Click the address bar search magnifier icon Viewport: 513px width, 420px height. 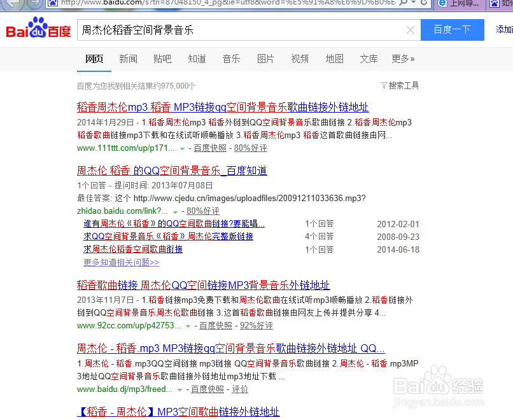pyautogui.click(x=404, y=3)
